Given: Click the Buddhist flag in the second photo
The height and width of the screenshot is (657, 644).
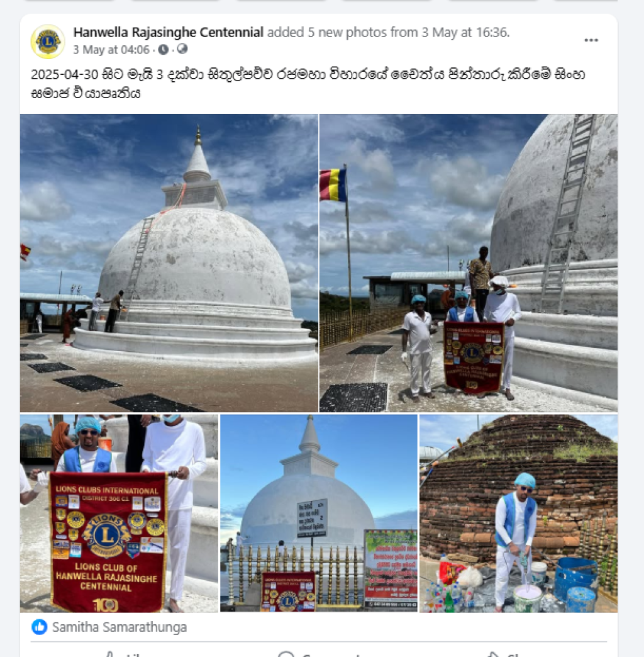Looking at the screenshot, I should click(333, 185).
